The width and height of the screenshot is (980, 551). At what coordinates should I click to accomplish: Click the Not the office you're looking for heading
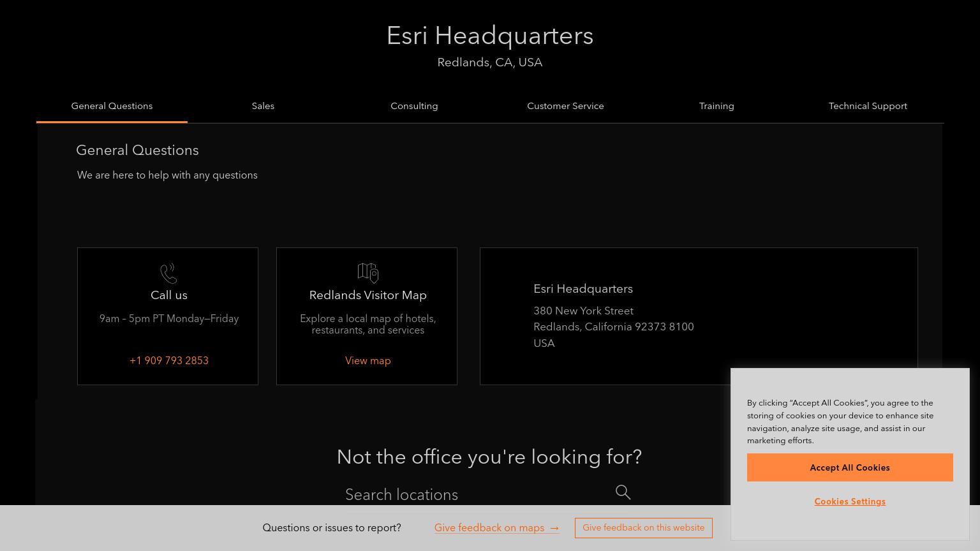[x=489, y=457]
